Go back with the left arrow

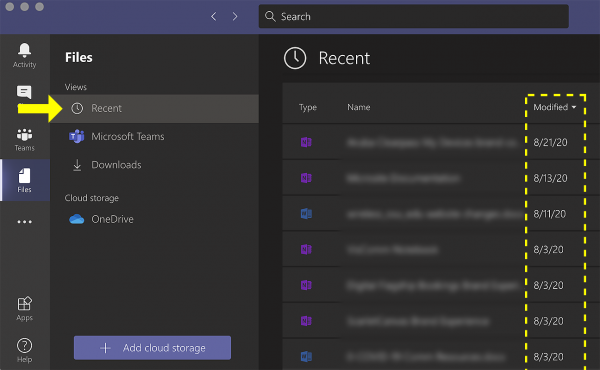point(214,16)
